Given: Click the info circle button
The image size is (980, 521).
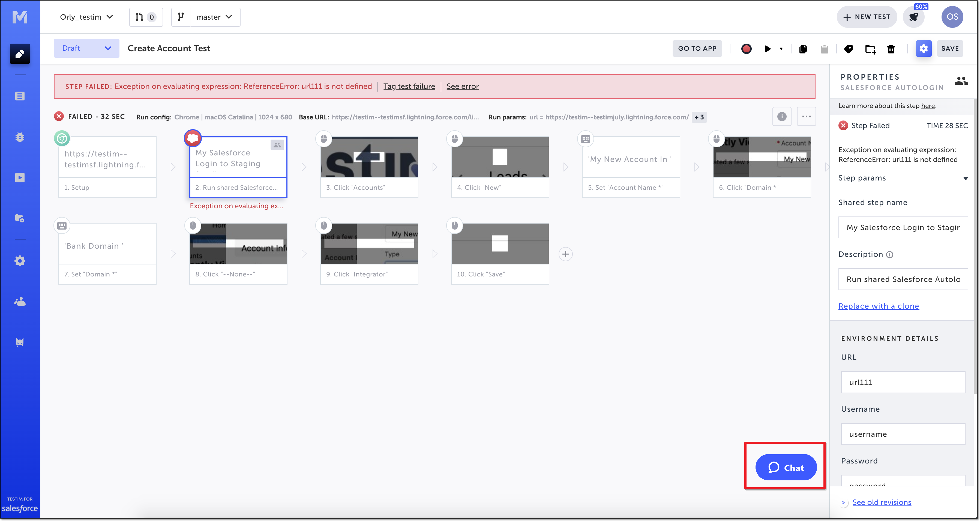Looking at the screenshot, I should pos(782,117).
